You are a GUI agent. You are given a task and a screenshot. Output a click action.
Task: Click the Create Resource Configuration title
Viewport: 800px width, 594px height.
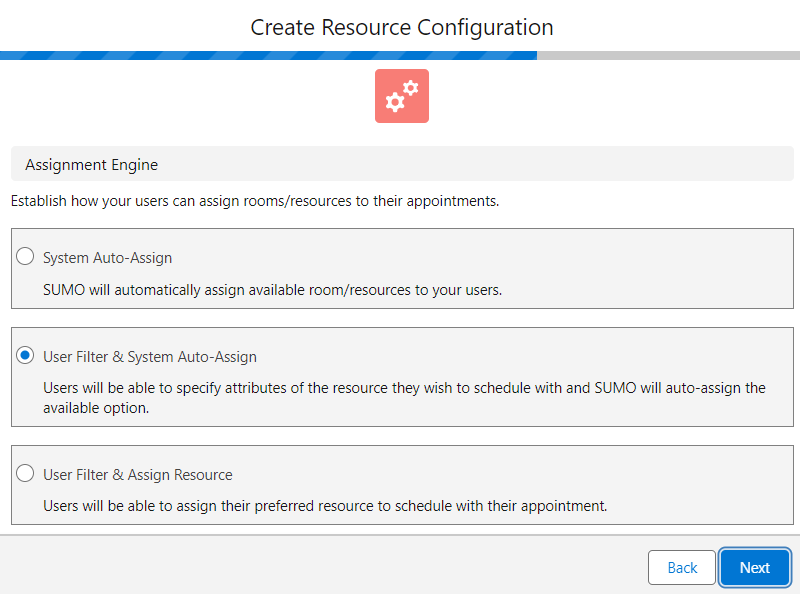(x=402, y=27)
